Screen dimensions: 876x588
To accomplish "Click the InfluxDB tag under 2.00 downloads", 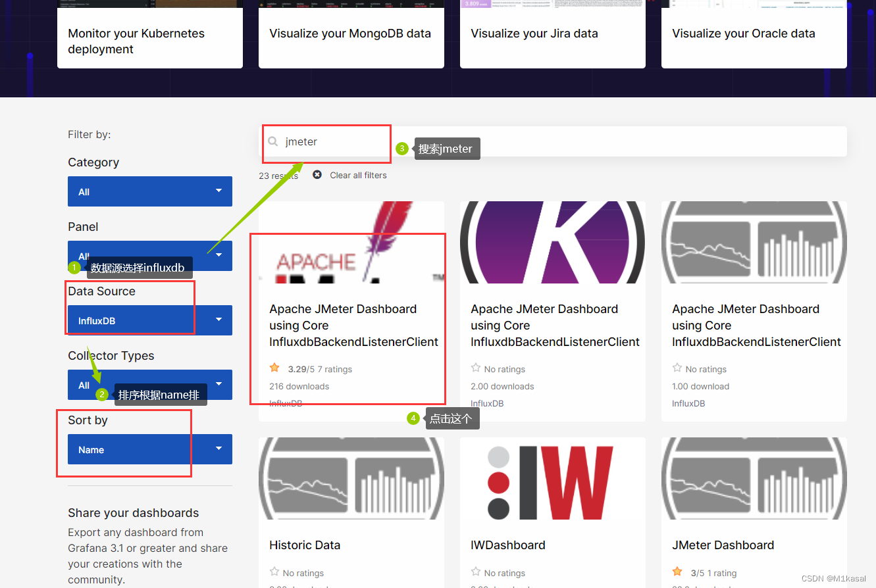I will click(x=488, y=403).
